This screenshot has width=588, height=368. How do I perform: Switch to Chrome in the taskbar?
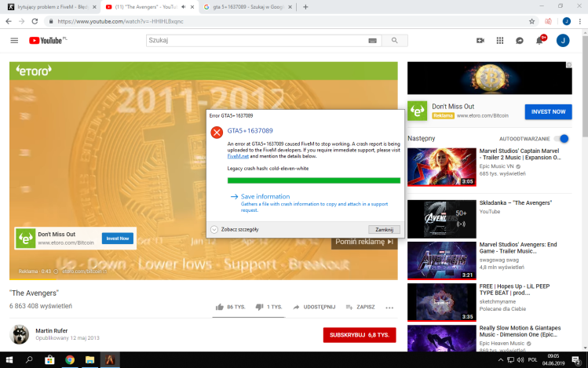tap(70, 360)
